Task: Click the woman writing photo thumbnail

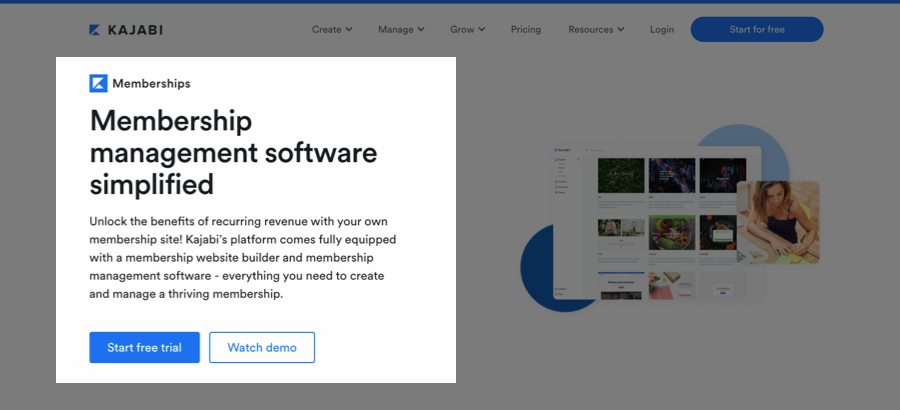Action: point(778,222)
